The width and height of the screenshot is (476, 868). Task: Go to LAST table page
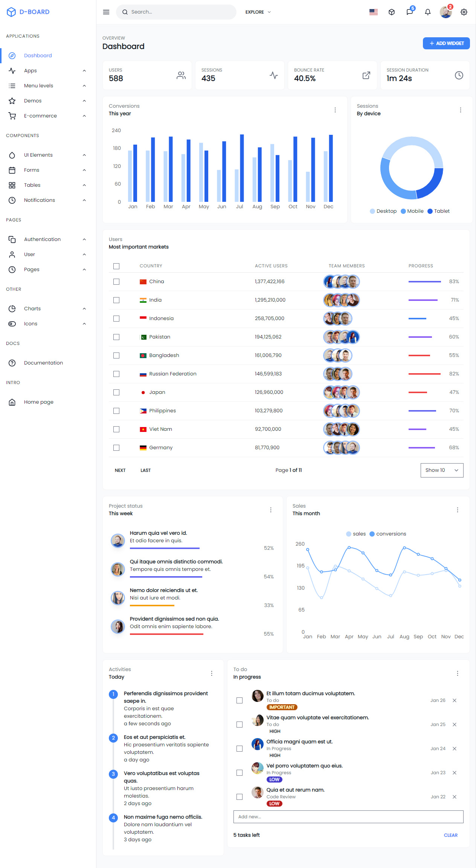click(146, 470)
